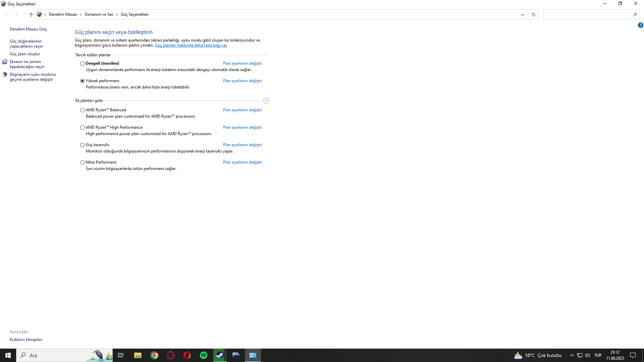Screen dimensions: 644x362
Task: Click the volume icon in system tray
Action: coord(587,355)
